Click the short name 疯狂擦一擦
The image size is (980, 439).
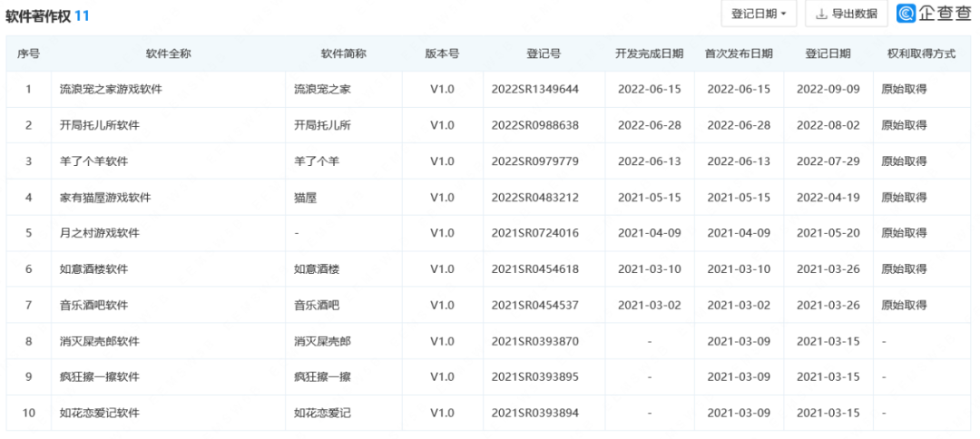(322, 377)
